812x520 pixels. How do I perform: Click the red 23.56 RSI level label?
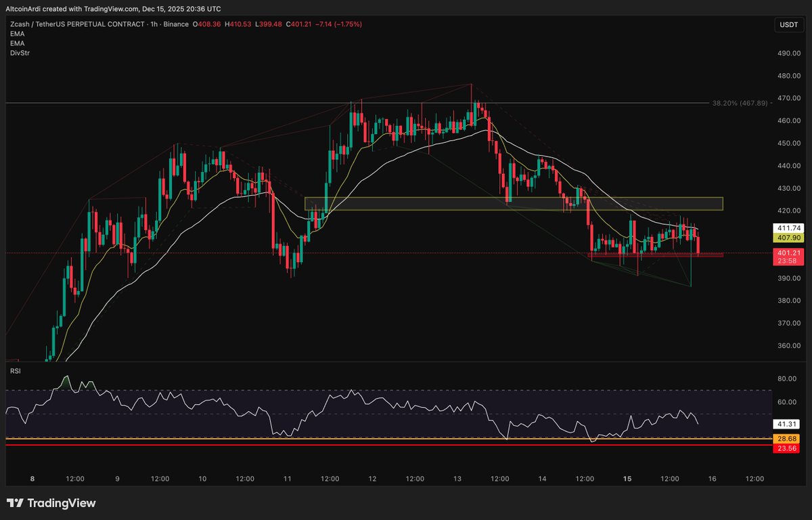[x=786, y=448]
